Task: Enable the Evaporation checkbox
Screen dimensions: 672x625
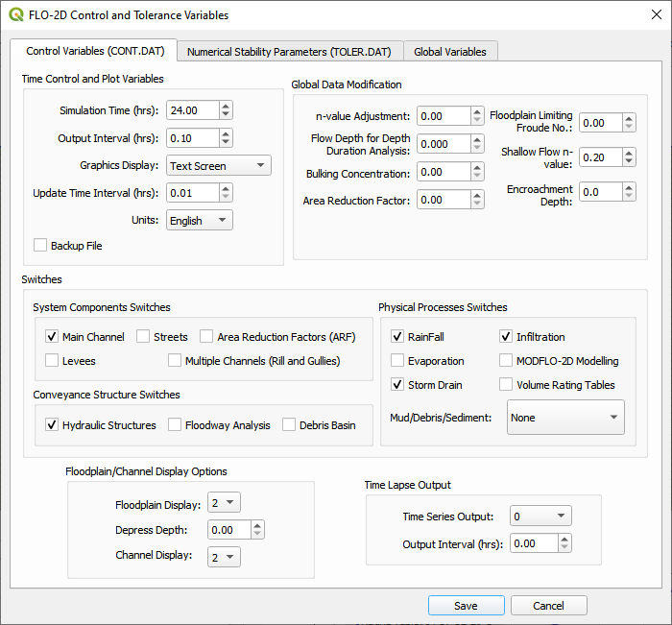Action: click(397, 361)
